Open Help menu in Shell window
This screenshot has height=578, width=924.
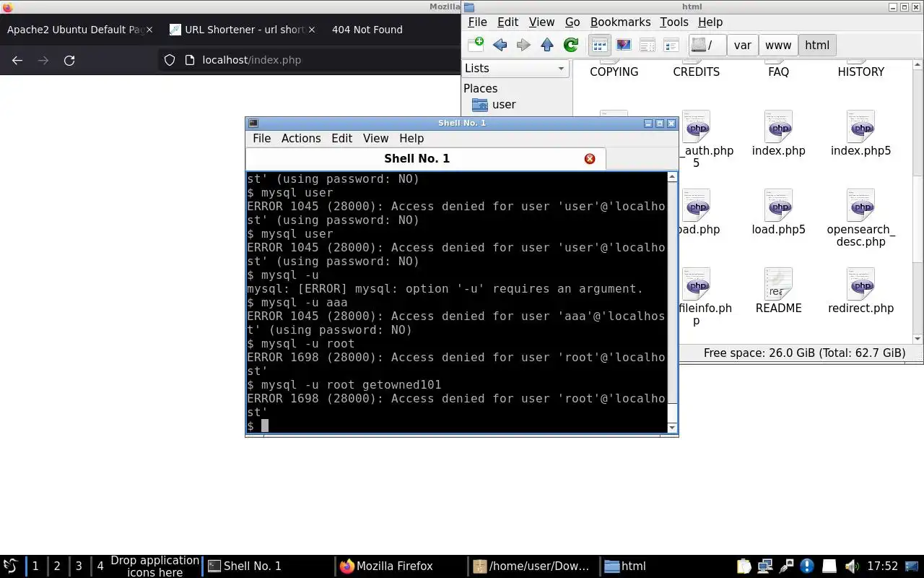(x=411, y=138)
